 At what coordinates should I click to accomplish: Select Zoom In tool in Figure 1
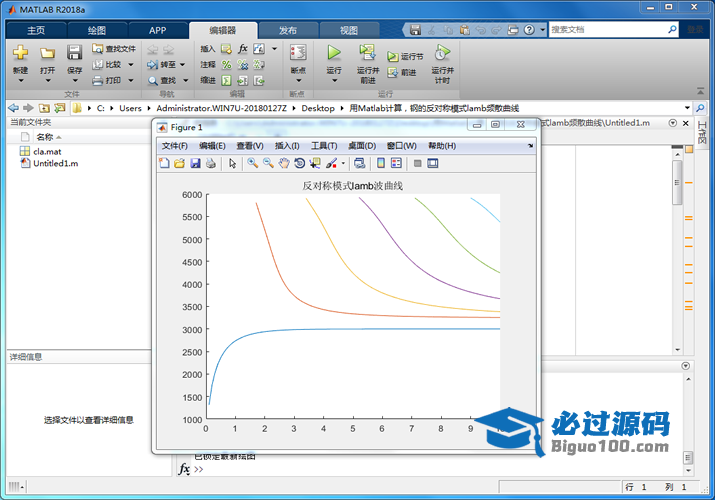pyautogui.click(x=253, y=163)
